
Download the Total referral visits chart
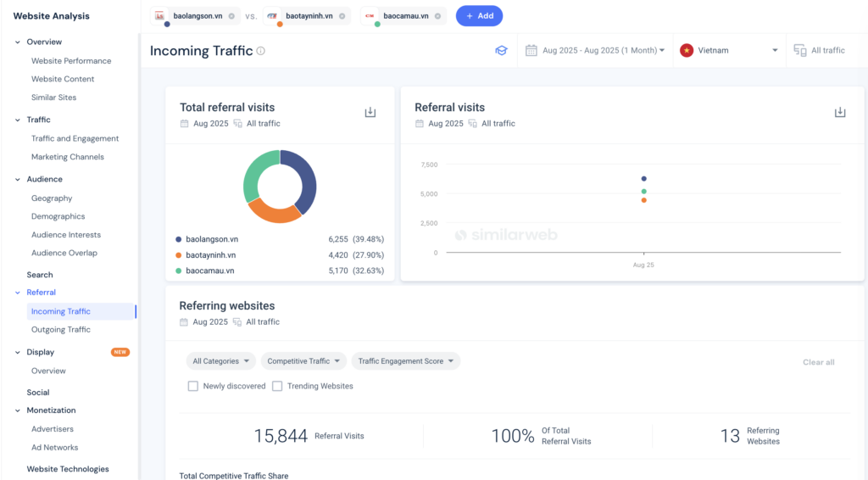point(370,113)
